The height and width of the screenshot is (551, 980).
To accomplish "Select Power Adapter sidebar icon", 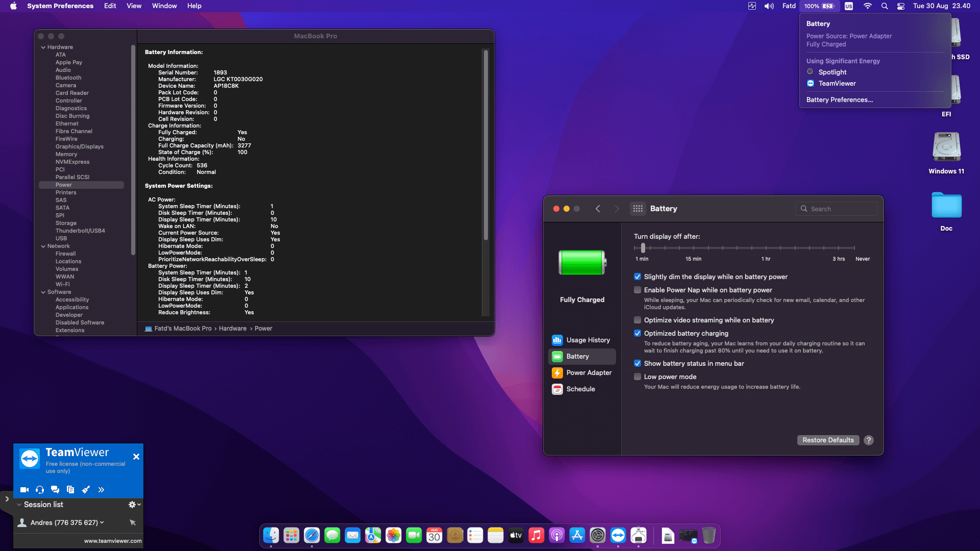I will (557, 373).
